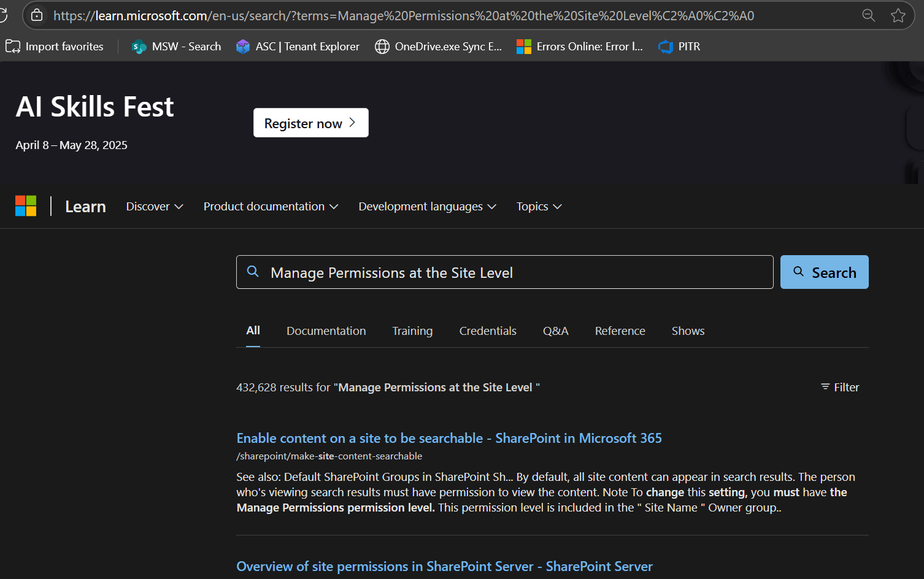Switch to the Documentation tab
The width and height of the screenshot is (924, 579).
tap(326, 331)
